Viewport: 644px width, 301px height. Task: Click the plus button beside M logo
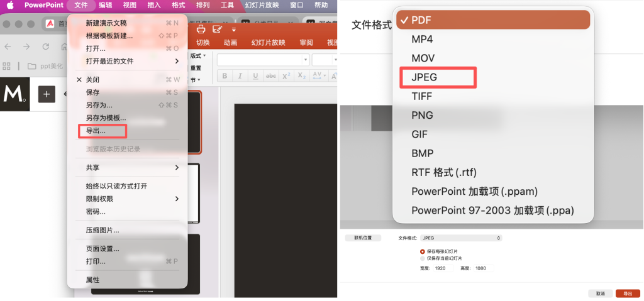point(47,94)
